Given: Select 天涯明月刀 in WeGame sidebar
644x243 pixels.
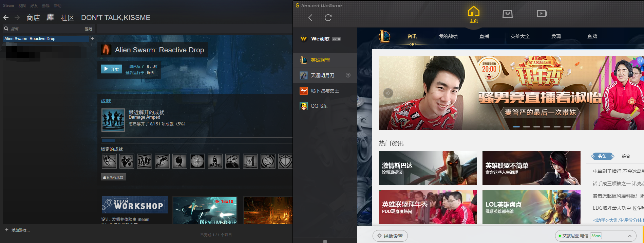Looking at the screenshot, I should [325, 75].
